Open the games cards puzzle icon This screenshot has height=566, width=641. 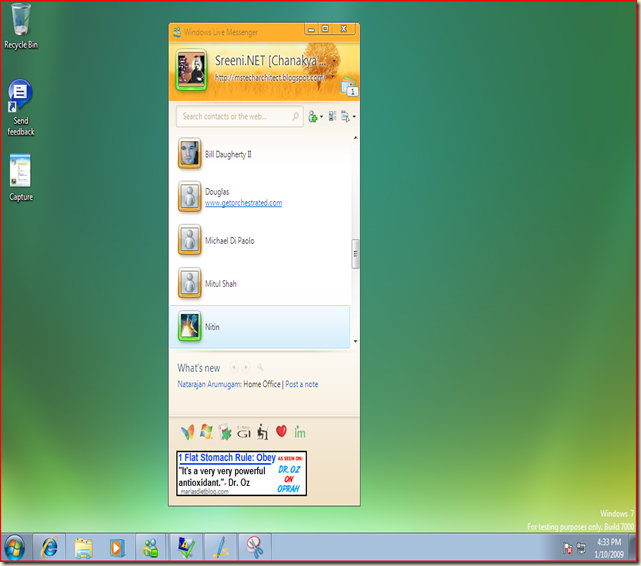(225, 432)
